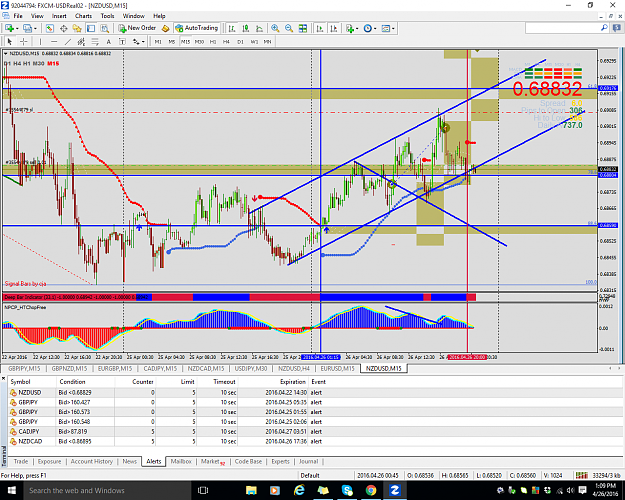The image size is (625, 500).
Task: Click the toolbar search input field
Action: point(563,28)
